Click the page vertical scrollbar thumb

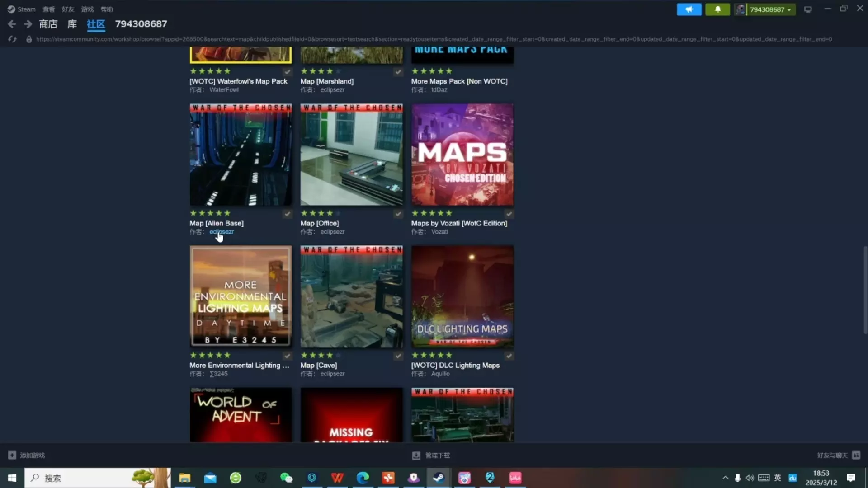tap(865, 290)
